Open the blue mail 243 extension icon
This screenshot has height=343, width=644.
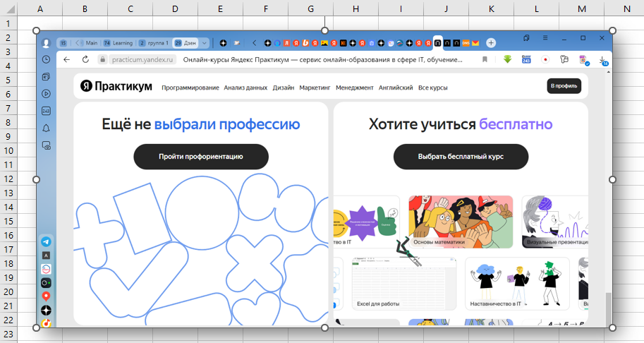pos(526,59)
